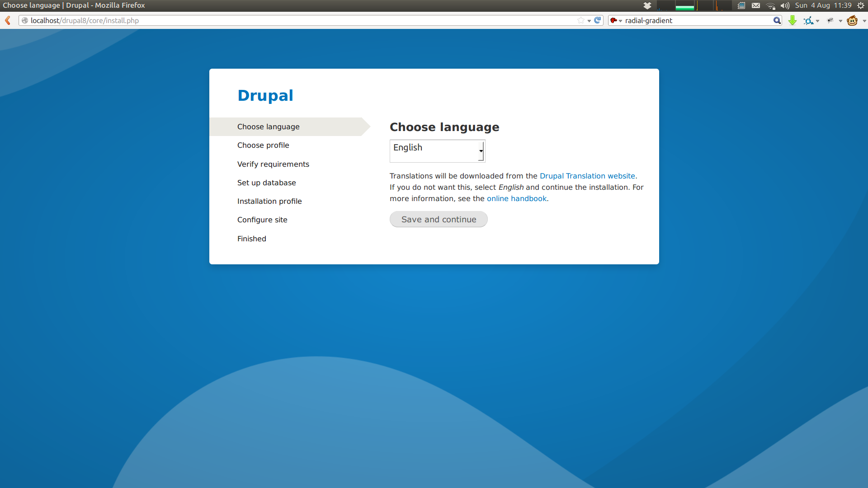Open the English language dropdown
The height and width of the screenshot is (488, 868).
437,151
